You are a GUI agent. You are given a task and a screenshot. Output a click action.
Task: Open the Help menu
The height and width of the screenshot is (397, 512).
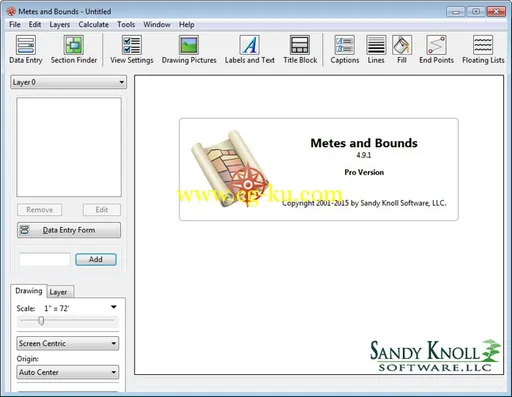[x=186, y=25]
